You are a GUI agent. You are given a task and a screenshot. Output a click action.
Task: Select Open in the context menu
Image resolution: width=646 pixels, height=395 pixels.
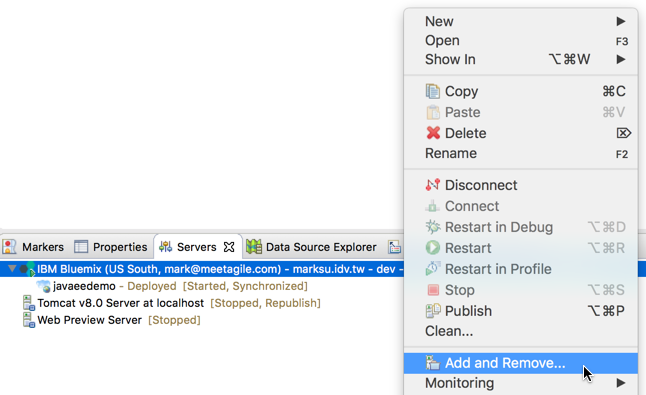pos(521,40)
